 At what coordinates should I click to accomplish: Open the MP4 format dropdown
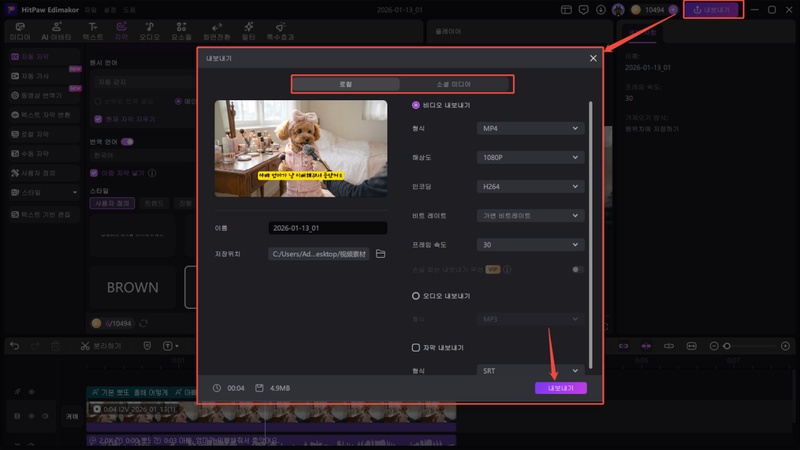(529, 129)
